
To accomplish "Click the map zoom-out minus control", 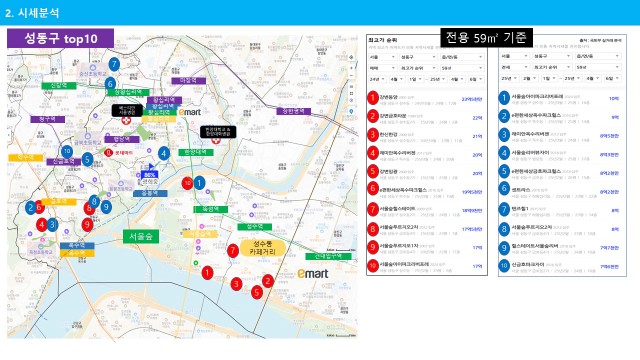I will click(351, 77).
